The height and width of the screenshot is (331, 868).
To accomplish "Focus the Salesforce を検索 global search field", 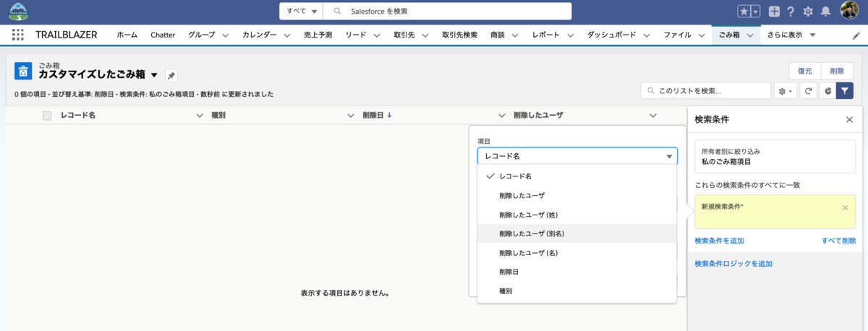I will coord(447,12).
